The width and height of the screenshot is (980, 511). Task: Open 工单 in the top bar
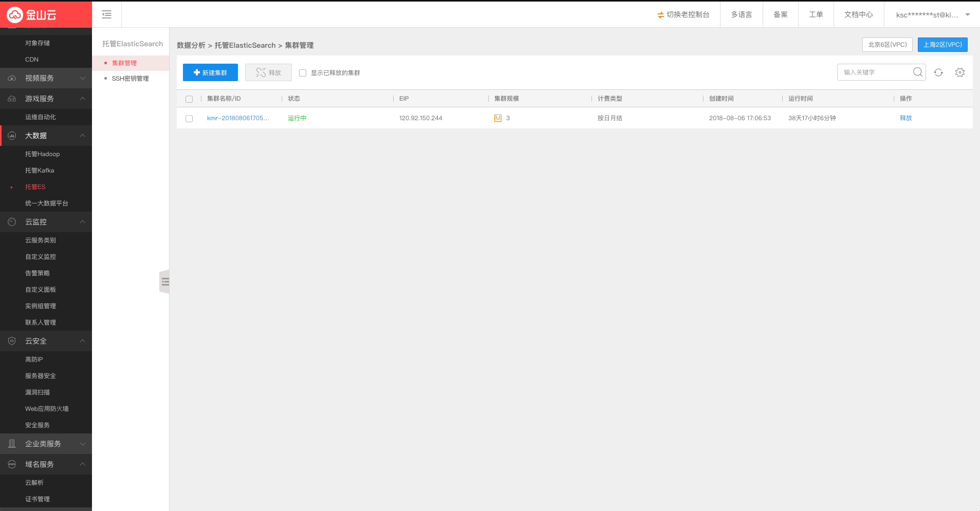(x=816, y=14)
